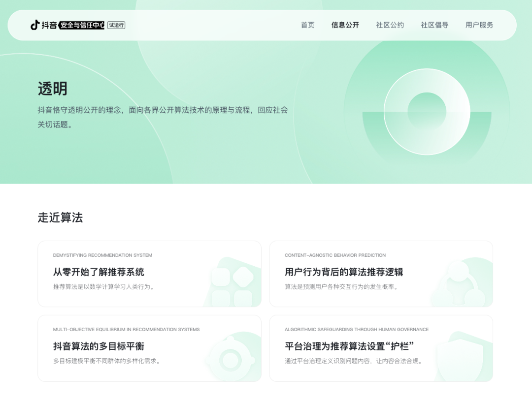Click ALGORITHMIC SAFEGUARDING THROUGH HUMAN GOVERNANCE label
Screen dimensions: 532x404
pyautogui.click(x=357, y=329)
